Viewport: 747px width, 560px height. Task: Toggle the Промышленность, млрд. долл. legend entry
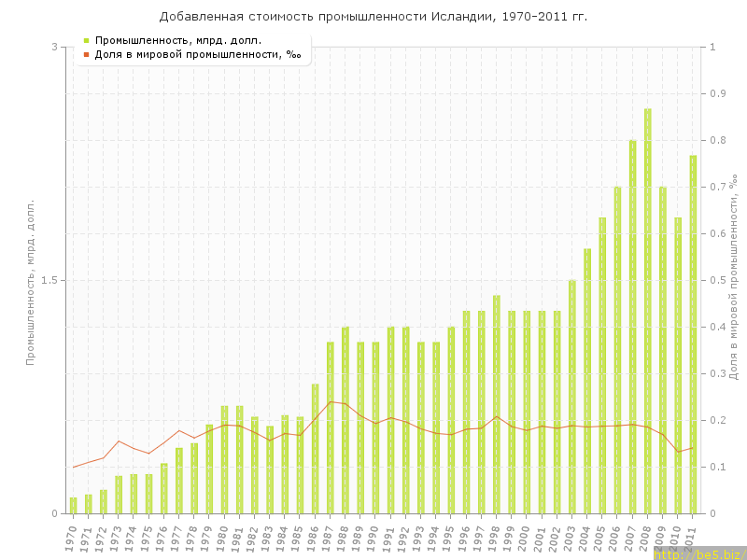[177, 40]
